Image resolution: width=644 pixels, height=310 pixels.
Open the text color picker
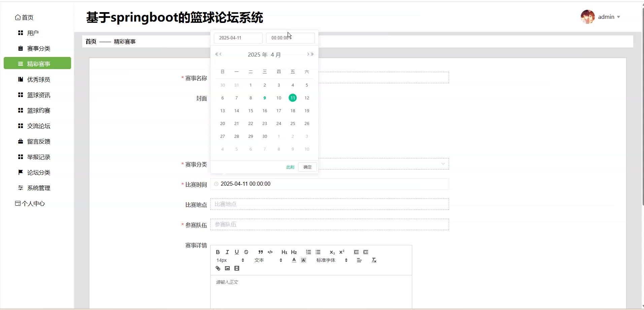(294, 260)
